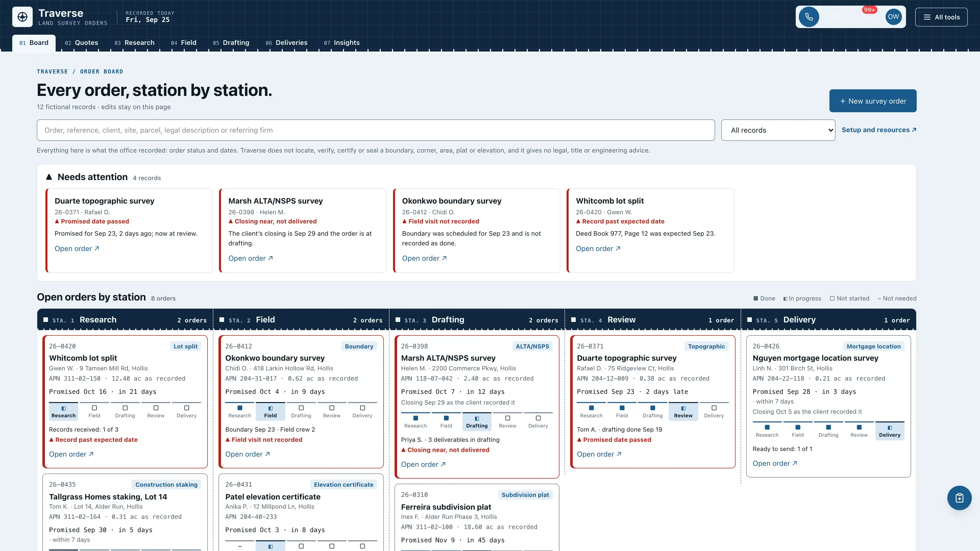This screenshot has width=980, height=551.
Task: Open the Drafting tab in top navigation
Action: pyautogui.click(x=231, y=43)
